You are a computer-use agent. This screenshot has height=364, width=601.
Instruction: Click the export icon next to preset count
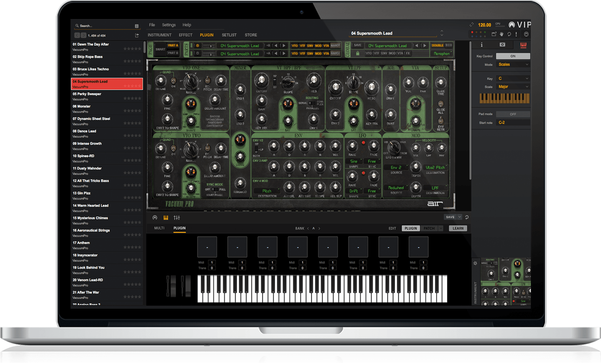(x=137, y=35)
